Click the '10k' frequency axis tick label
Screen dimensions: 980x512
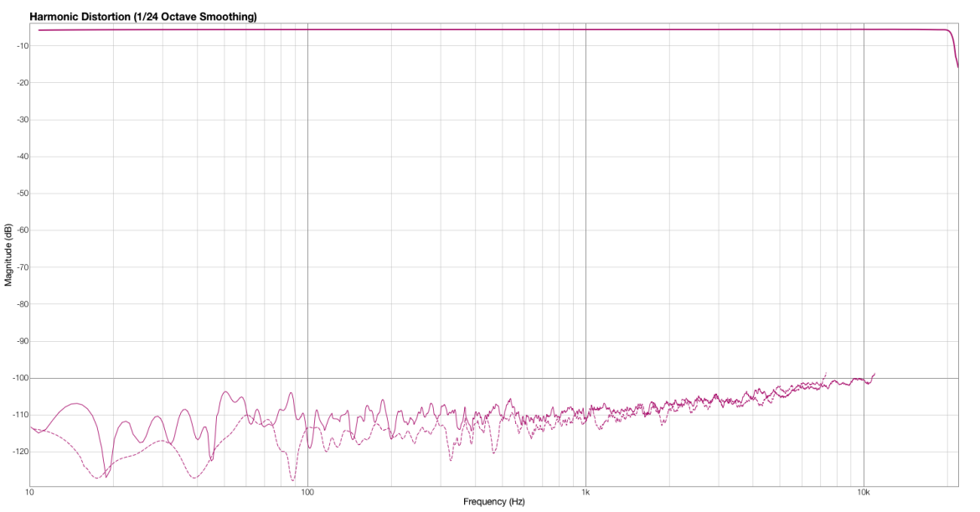tap(864, 493)
